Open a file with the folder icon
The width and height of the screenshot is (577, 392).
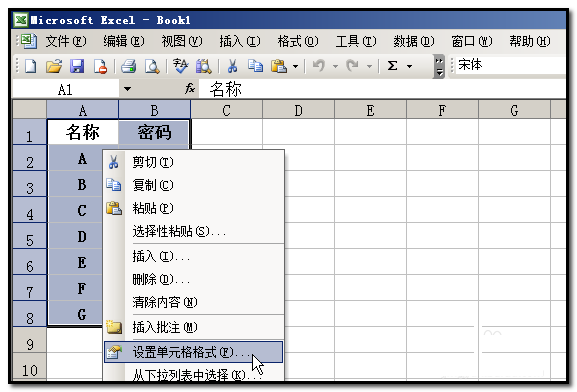(54, 66)
